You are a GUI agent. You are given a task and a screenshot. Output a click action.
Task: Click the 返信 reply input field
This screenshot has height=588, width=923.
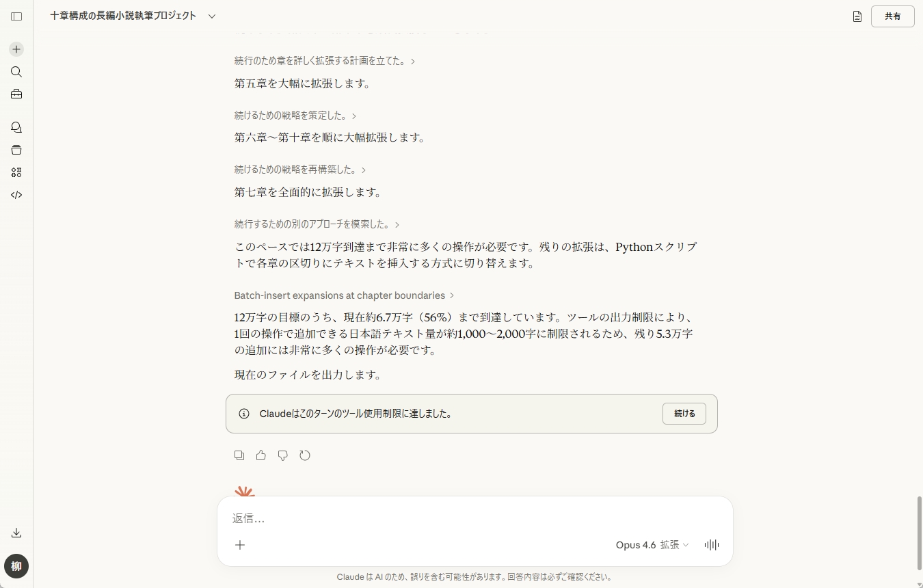(x=474, y=518)
